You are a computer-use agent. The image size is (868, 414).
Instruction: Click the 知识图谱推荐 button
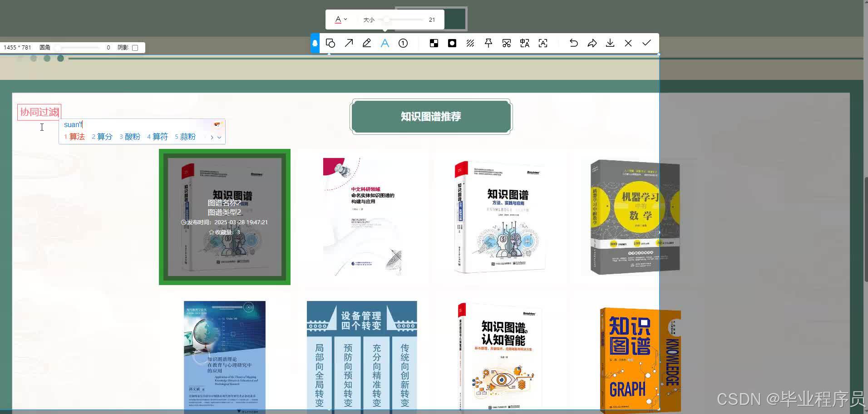(x=431, y=117)
